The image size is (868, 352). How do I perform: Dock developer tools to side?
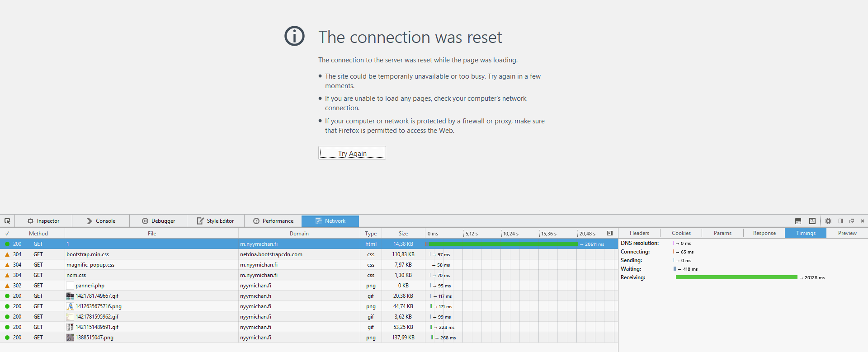pyautogui.click(x=841, y=221)
